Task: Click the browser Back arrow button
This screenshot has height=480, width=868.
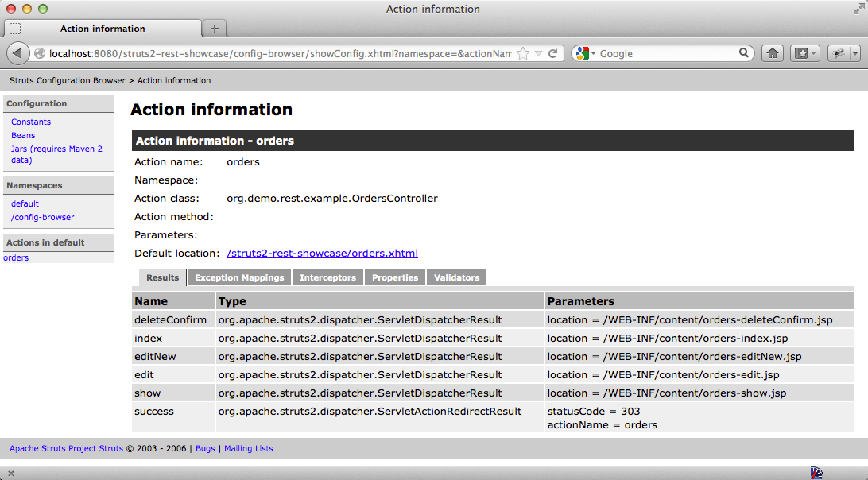Action: 17,53
